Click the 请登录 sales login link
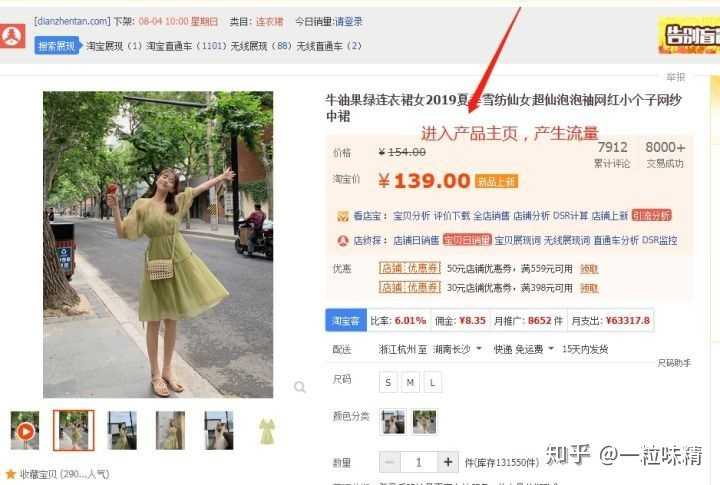The image size is (720, 485). (x=348, y=21)
